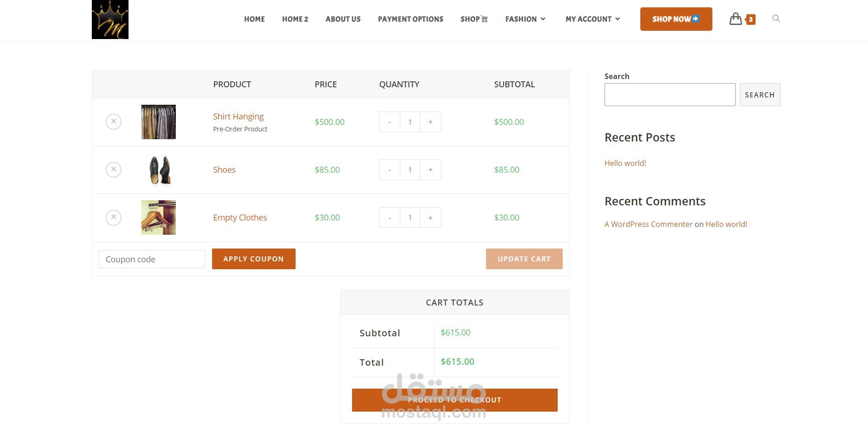Remove Shoes from the cart

pos(113,170)
